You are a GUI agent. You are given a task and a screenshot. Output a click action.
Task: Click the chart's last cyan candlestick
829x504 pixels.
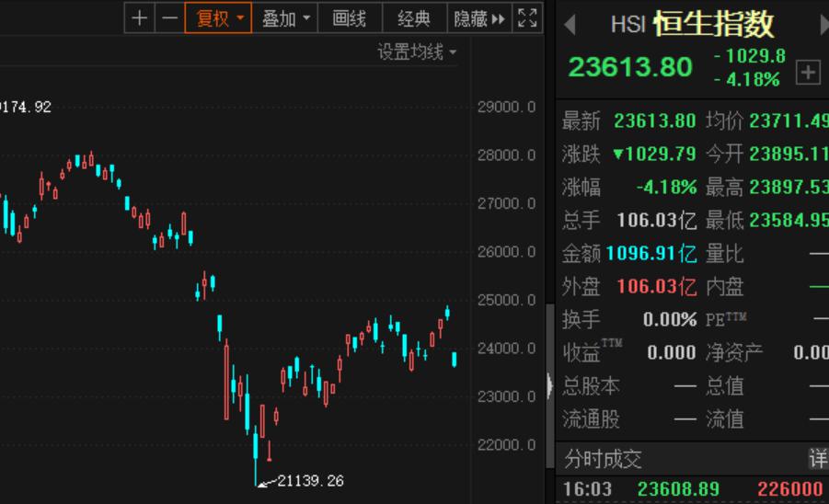point(455,360)
